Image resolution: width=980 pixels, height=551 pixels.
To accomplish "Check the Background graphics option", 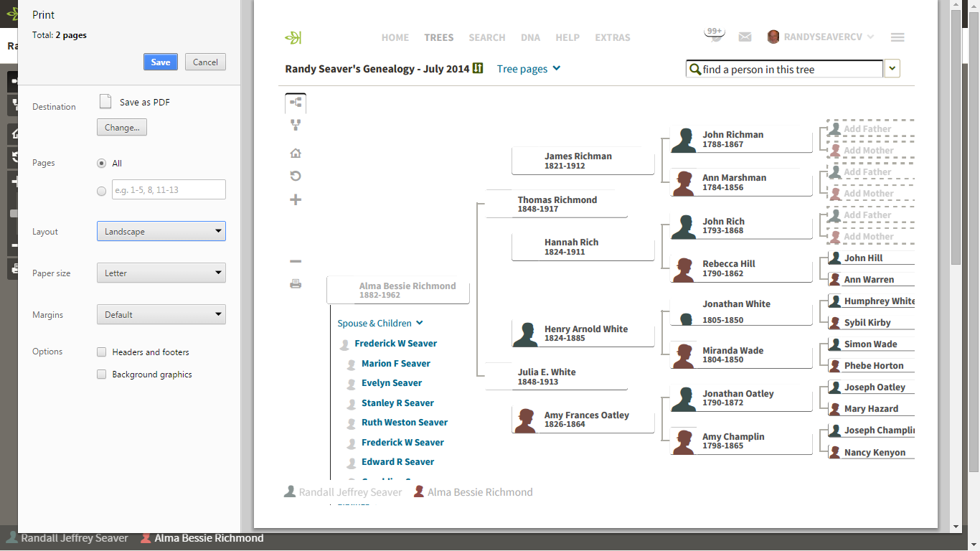I will pyautogui.click(x=102, y=374).
